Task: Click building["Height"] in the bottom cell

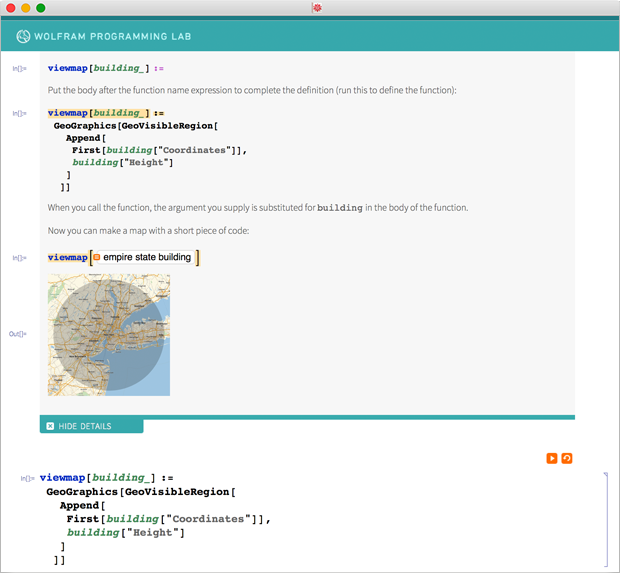Action: coord(126,533)
